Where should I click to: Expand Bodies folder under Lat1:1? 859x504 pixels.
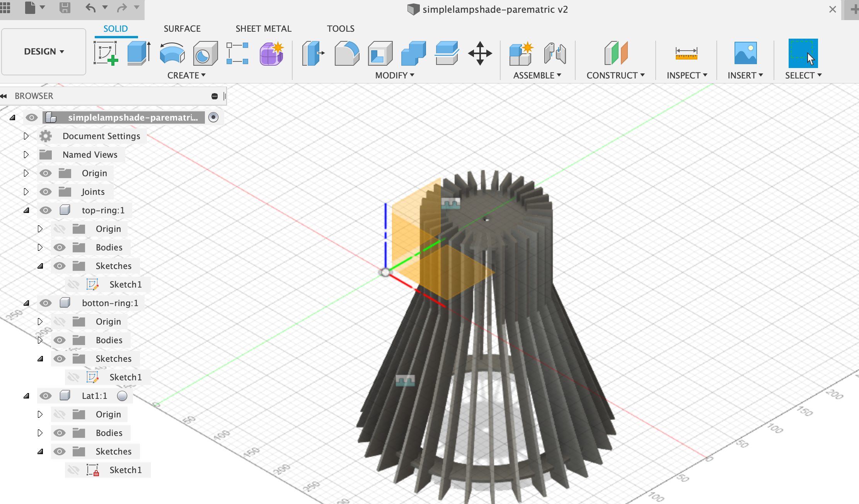pos(40,433)
